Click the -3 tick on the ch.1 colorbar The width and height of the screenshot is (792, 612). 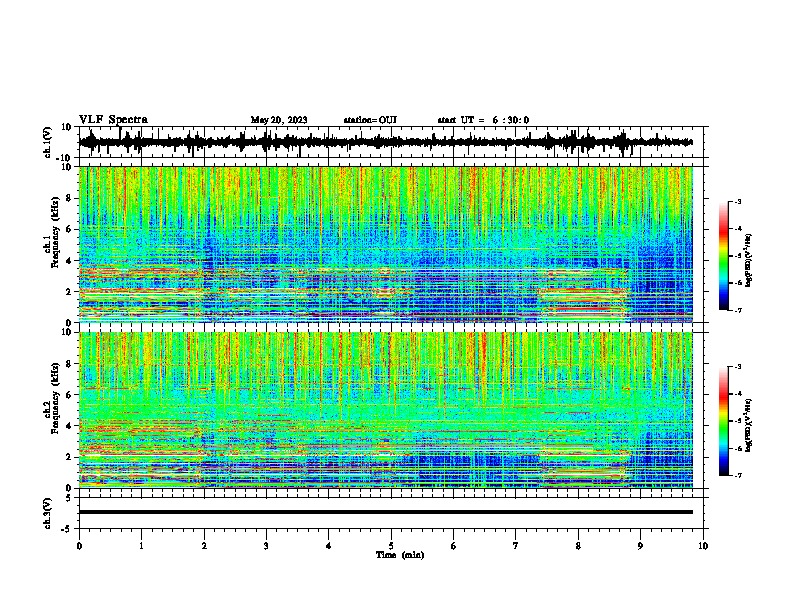(738, 202)
